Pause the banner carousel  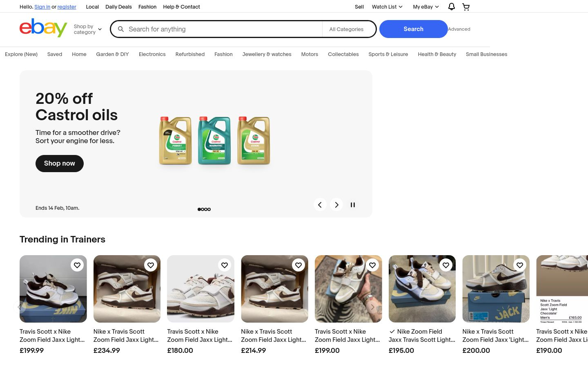(353, 205)
